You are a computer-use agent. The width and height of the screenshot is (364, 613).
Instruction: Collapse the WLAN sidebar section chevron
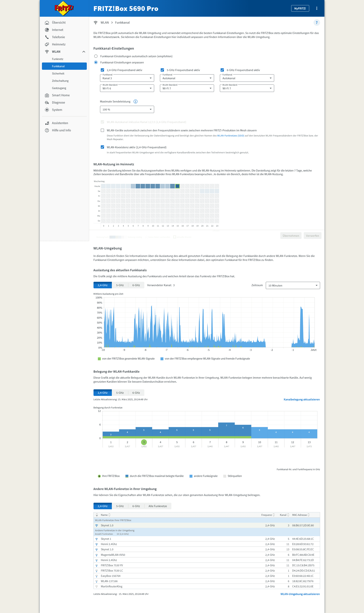coord(84,52)
